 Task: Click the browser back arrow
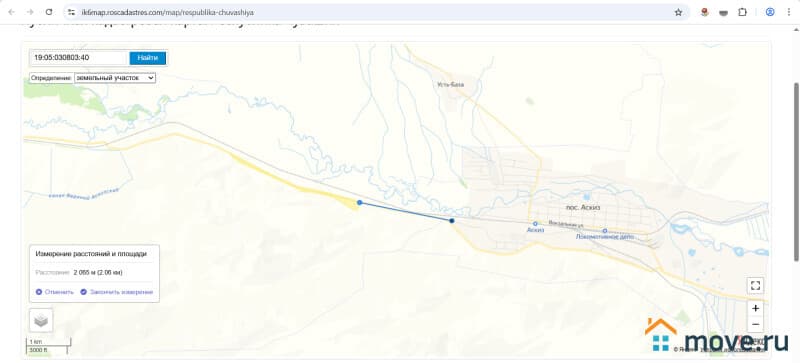(11, 12)
